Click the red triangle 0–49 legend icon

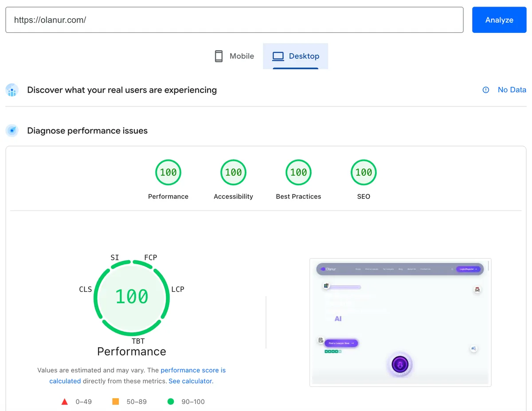(65, 402)
